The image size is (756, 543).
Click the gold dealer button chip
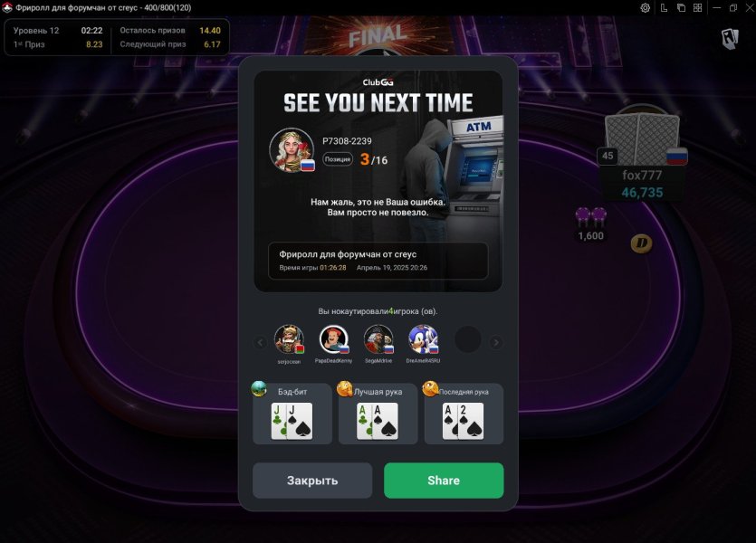[641, 243]
